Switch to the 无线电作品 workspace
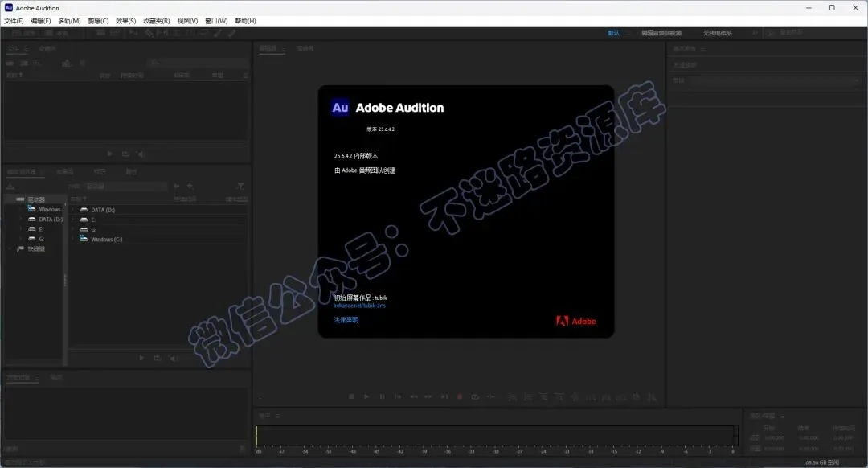Viewport: 868px width, 468px height. pyautogui.click(x=718, y=33)
